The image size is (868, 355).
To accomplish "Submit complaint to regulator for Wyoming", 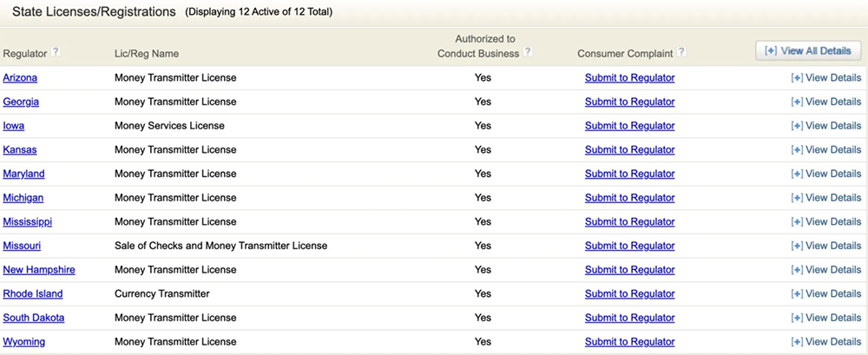I will coord(629,342).
